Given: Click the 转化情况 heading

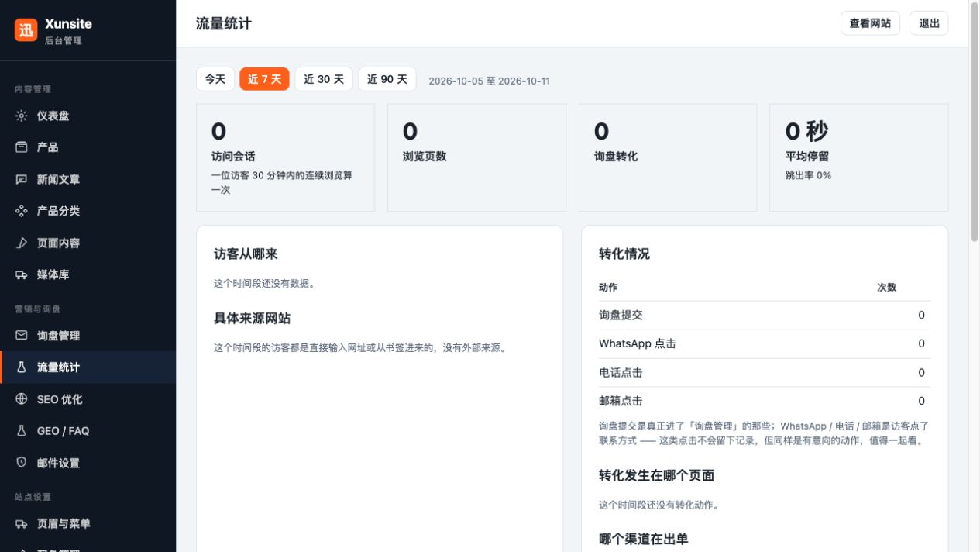Looking at the screenshot, I should coord(624,254).
